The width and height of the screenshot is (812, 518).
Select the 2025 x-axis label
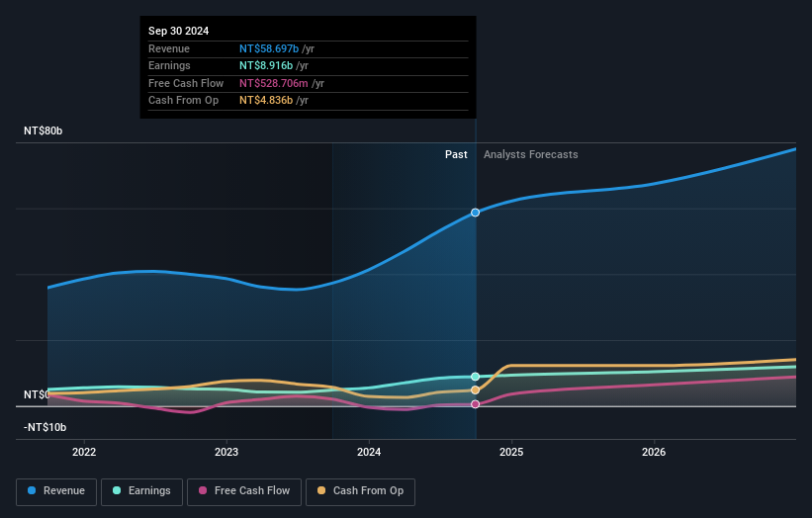click(511, 452)
